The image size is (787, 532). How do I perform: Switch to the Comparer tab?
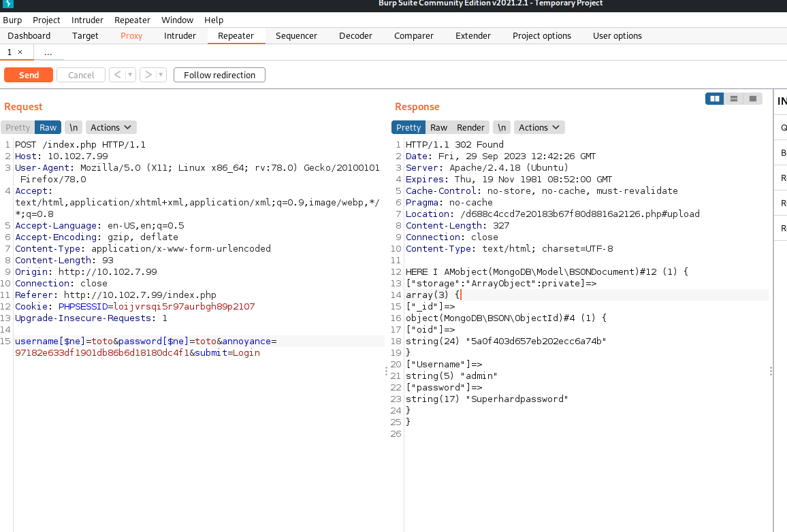tap(413, 35)
